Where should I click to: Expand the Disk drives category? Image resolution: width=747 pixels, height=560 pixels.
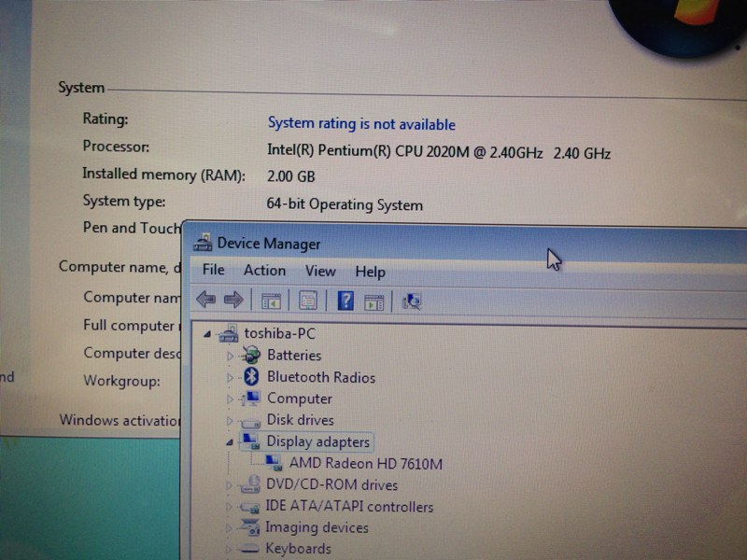(x=229, y=420)
